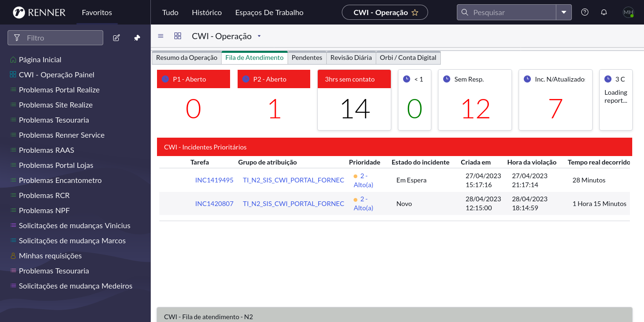
Task: Open Solicitações de mudanças Vinicius
Action: (x=74, y=225)
